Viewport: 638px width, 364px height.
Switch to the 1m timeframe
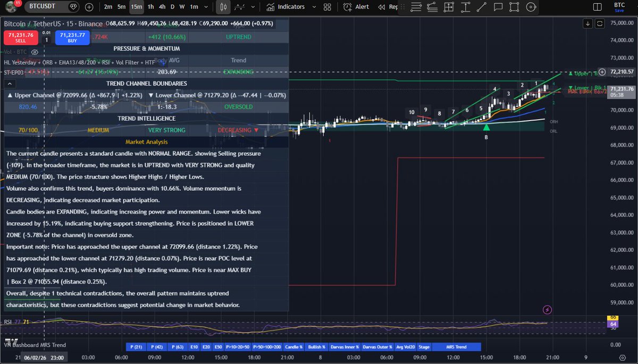[194, 7]
